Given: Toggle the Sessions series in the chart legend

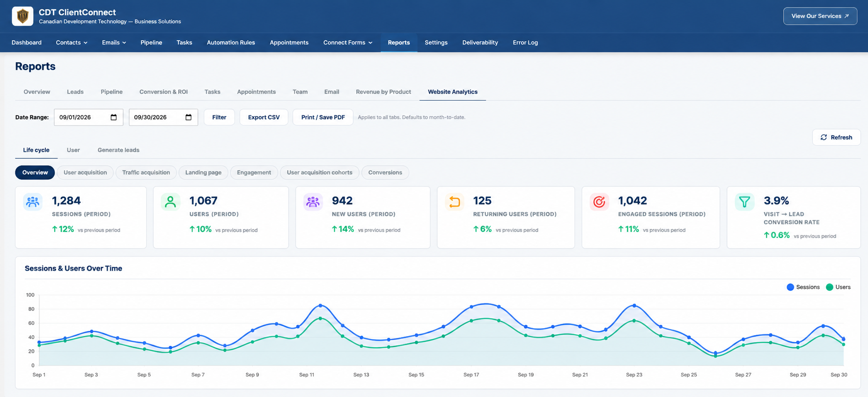Looking at the screenshot, I should tap(803, 287).
